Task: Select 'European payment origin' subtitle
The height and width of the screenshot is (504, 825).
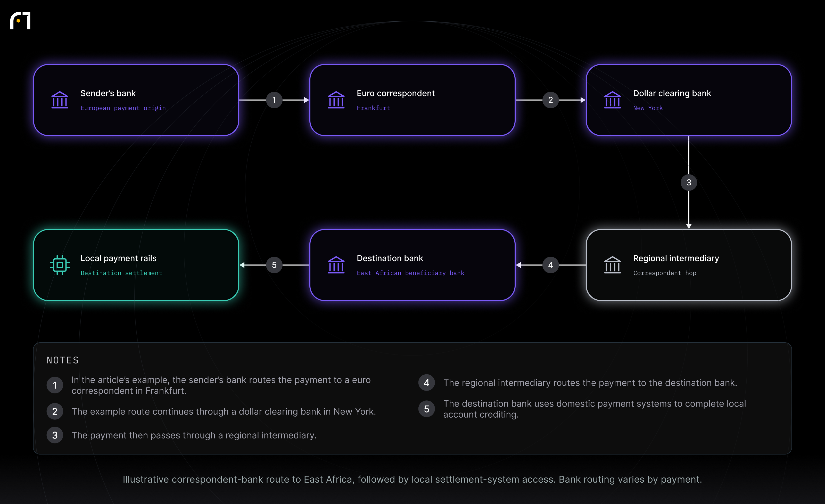Action: pyautogui.click(x=123, y=108)
